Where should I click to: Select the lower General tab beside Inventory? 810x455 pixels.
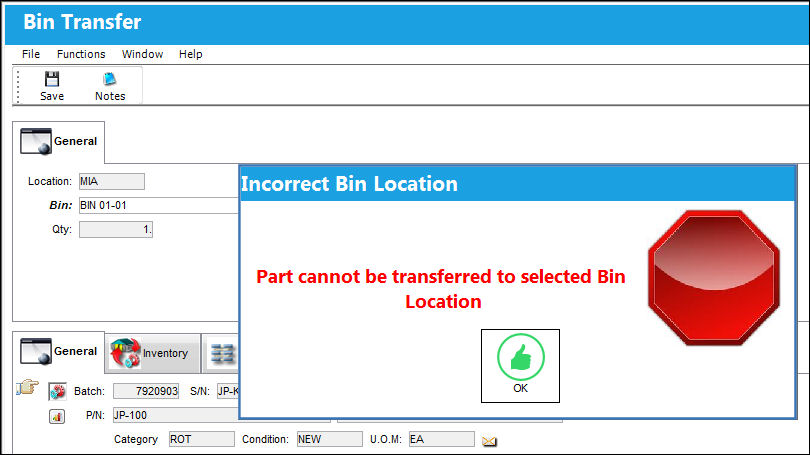58,352
